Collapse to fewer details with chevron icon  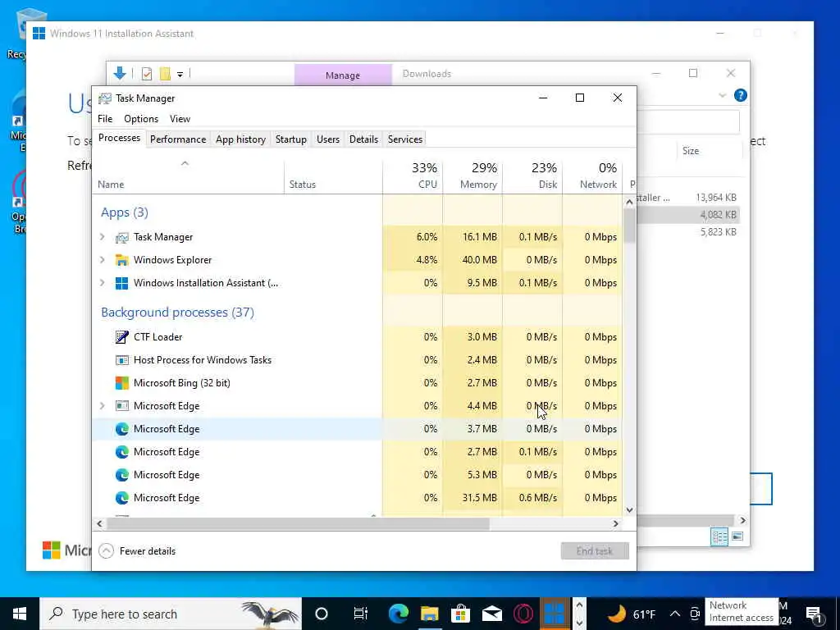[x=106, y=550]
